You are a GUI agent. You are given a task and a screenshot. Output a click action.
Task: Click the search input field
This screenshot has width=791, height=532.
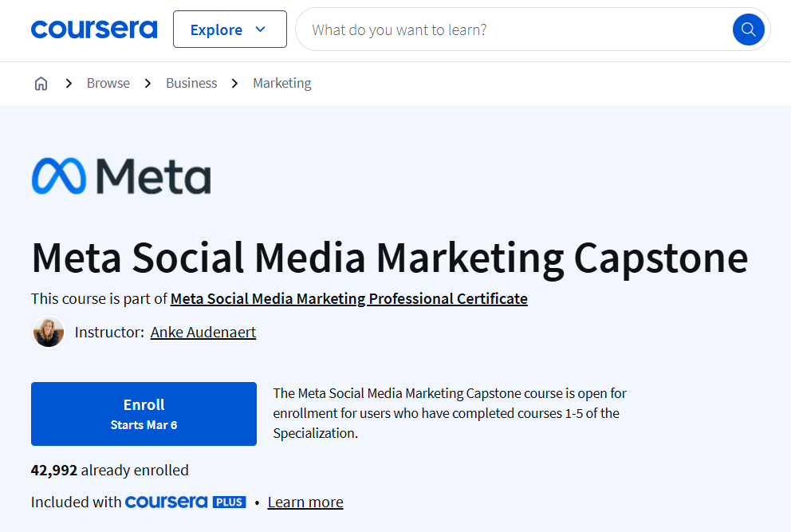(478, 29)
